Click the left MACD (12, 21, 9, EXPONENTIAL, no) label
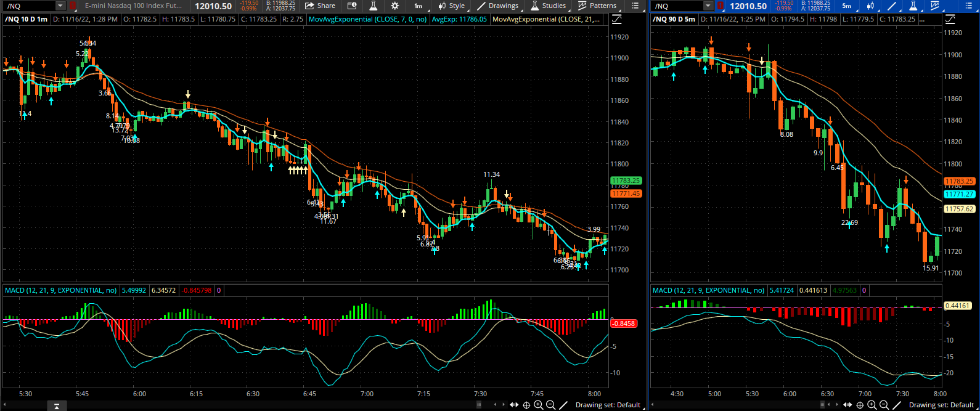This screenshot has height=411, width=980. tap(60, 290)
